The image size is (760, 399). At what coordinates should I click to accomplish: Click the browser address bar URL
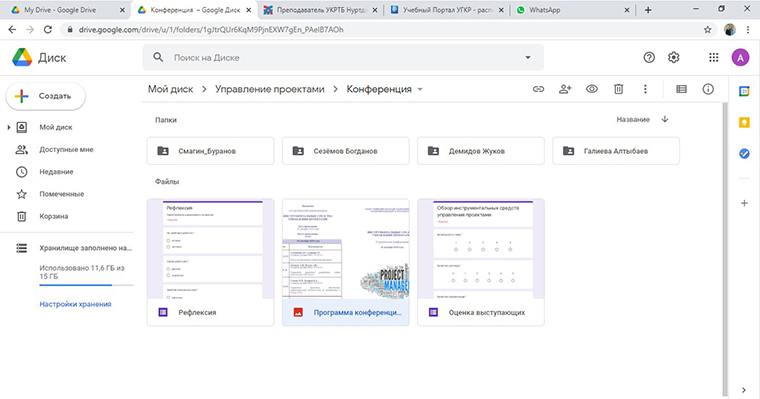click(211, 30)
